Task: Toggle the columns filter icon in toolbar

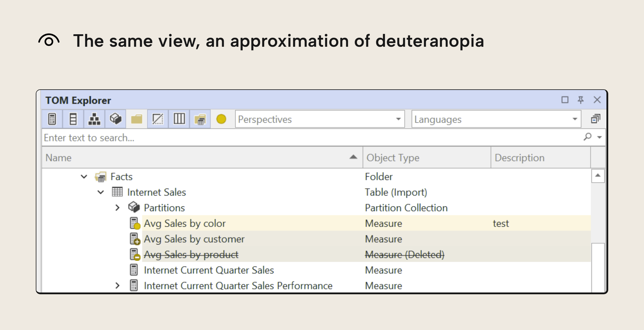Action: (x=73, y=119)
